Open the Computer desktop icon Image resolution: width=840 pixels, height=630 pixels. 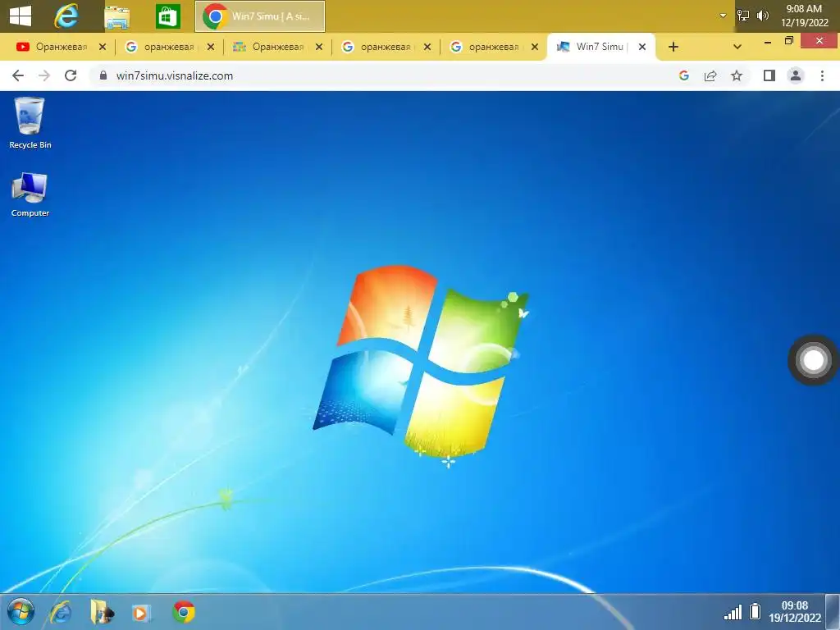[30, 194]
